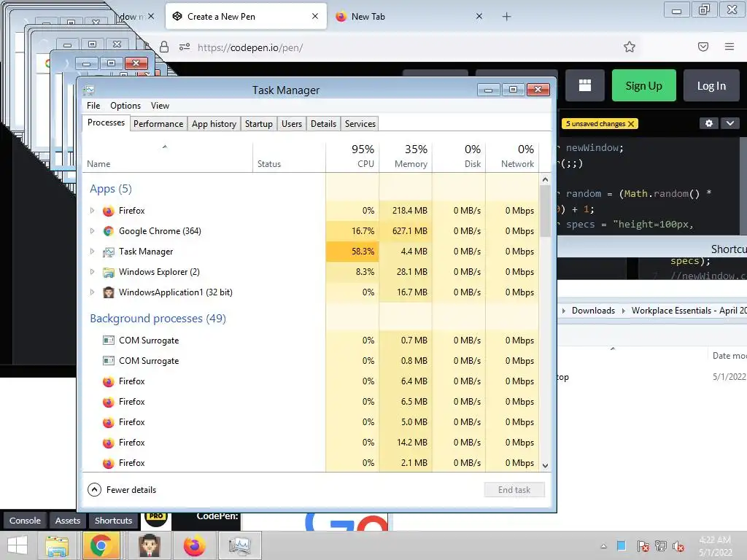Open the CodePen editor panel chevron dropdown
Screen dimensions: 747x560
point(729,123)
